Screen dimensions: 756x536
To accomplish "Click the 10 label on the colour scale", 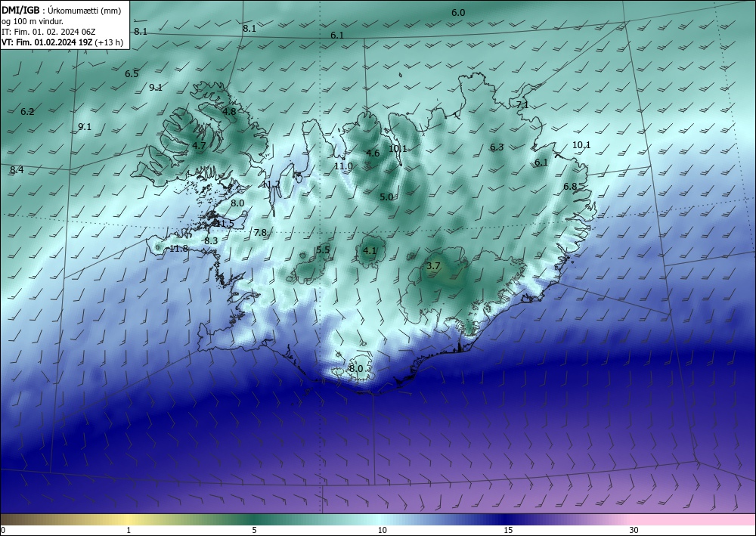I will (382, 530).
